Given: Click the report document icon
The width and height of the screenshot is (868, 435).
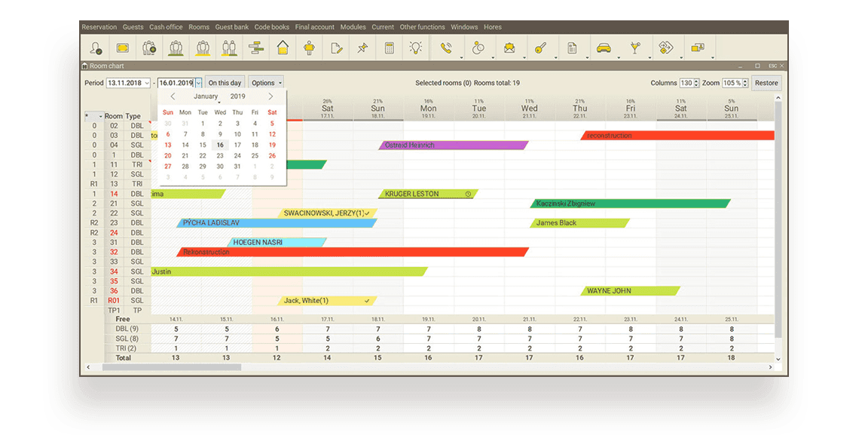Looking at the screenshot, I should point(572,48).
